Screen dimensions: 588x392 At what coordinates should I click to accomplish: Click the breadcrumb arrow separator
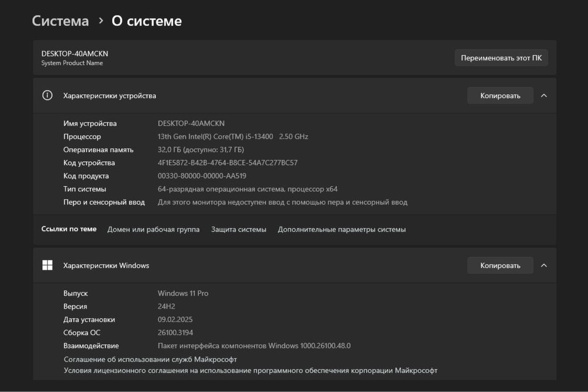point(101,21)
